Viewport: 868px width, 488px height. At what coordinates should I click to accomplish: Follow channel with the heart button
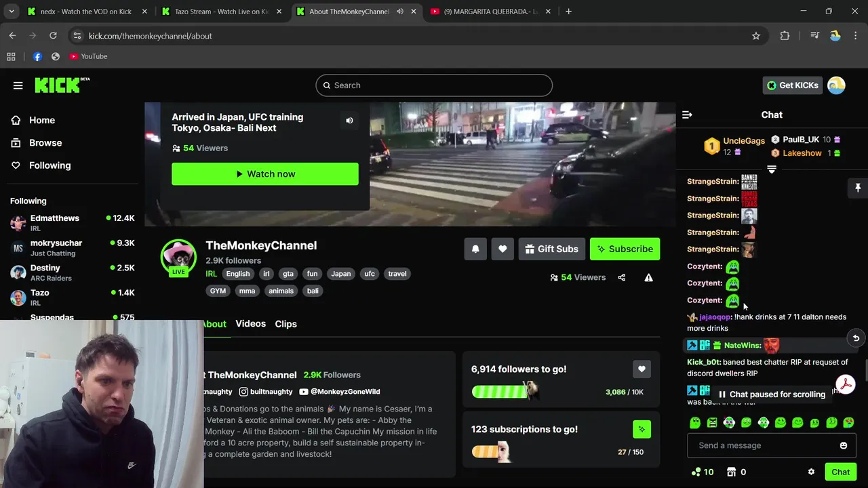click(502, 249)
